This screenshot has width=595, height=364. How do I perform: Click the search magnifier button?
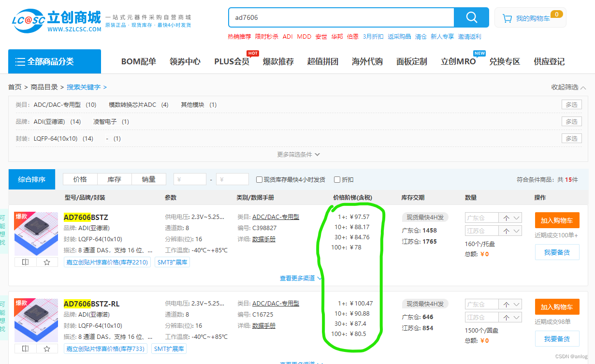click(471, 17)
